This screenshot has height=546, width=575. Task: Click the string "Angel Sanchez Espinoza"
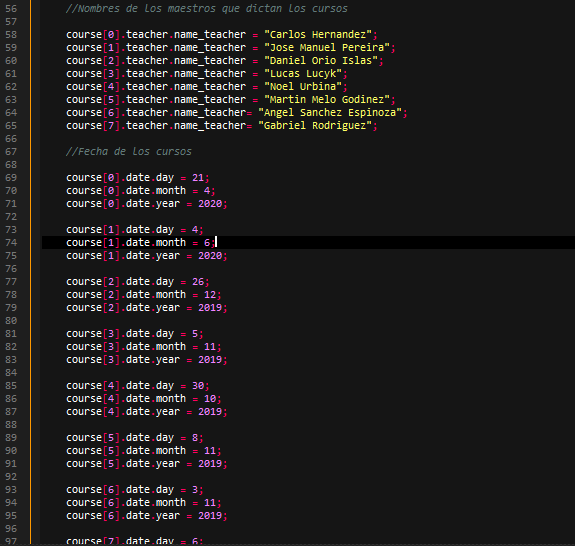(330, 113)
